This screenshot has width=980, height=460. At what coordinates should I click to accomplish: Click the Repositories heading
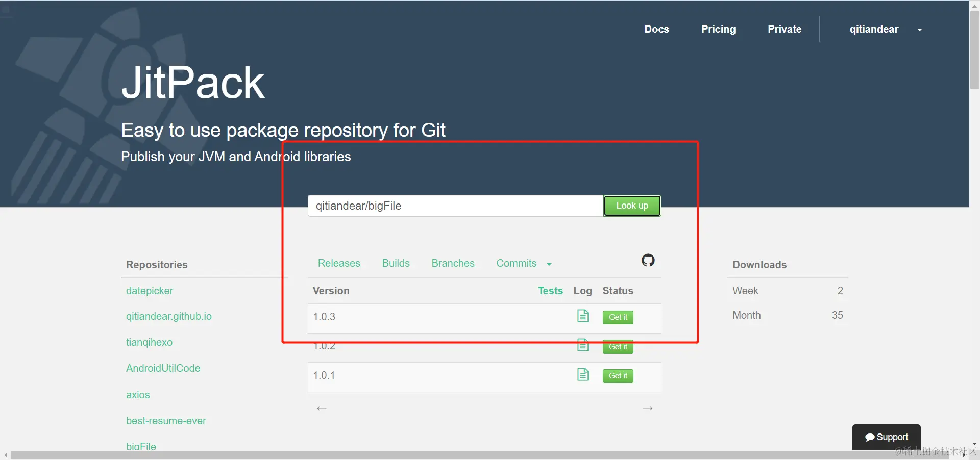pyautogui.click(x=157, y=265)
